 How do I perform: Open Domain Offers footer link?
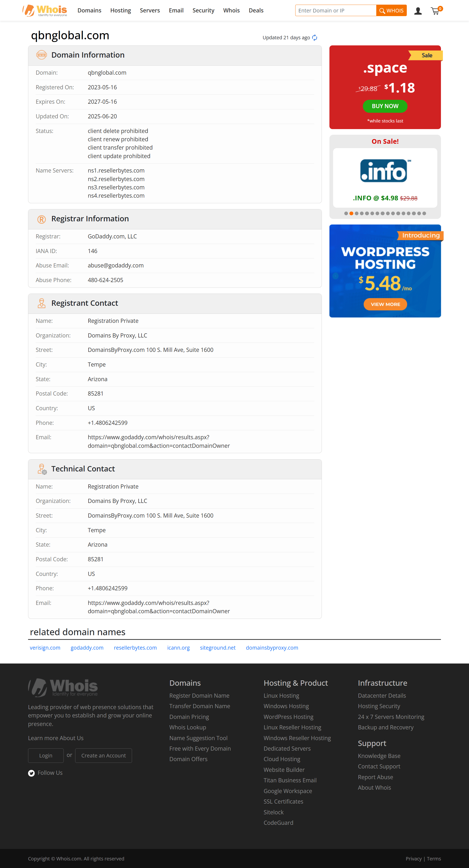[188, 759]
